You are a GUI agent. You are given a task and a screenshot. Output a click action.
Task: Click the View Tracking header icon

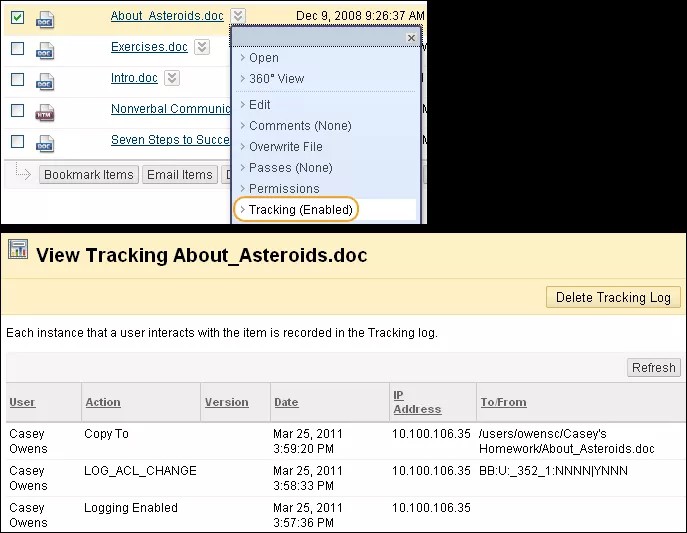click(17, 250)
